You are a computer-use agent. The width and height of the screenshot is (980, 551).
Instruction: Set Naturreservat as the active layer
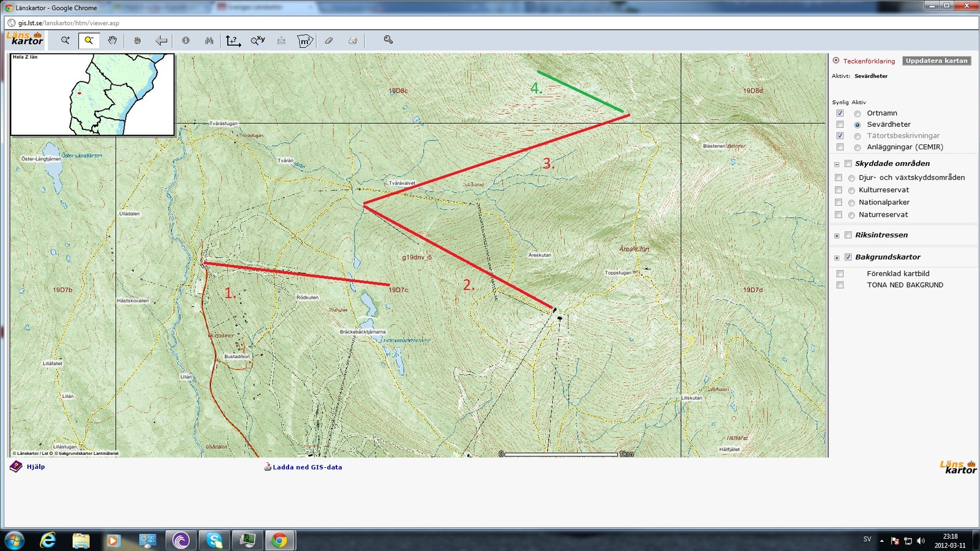tap(851, 215)
